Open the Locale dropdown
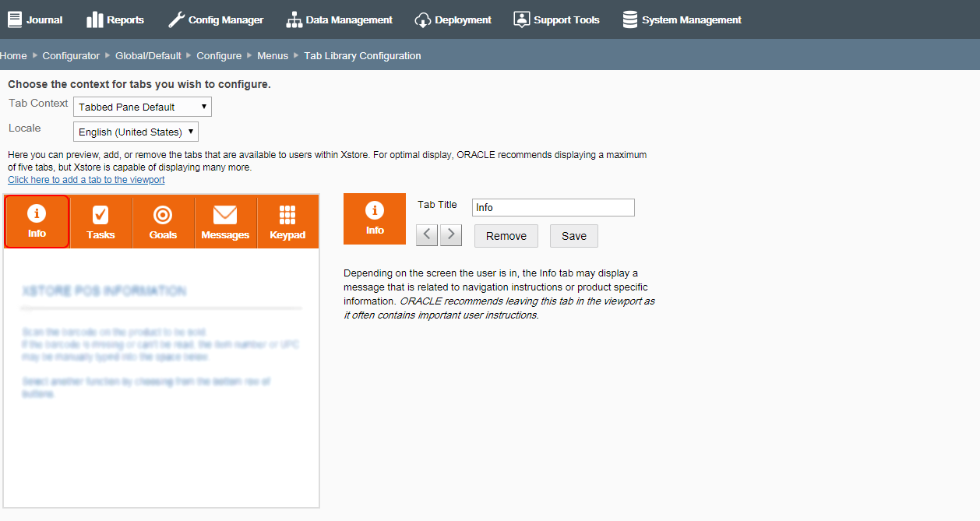 [x=135, y=131]
